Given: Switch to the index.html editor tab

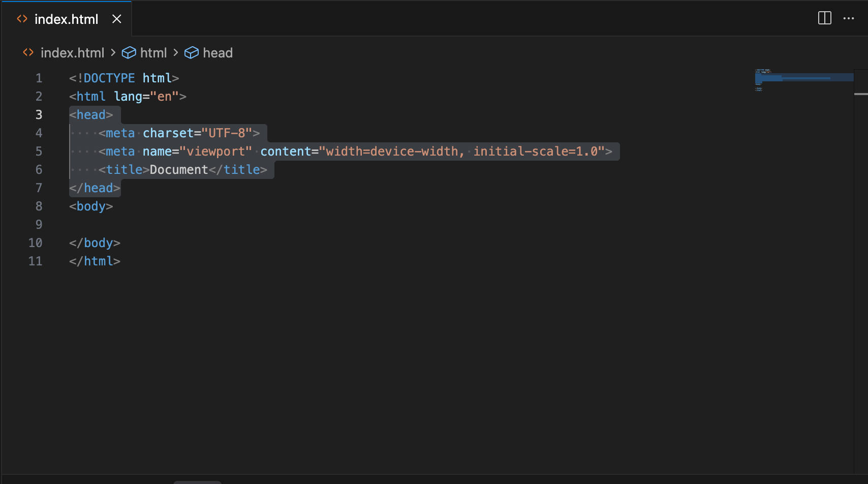Looking at the screenshot, I should (x=67, y=19).
